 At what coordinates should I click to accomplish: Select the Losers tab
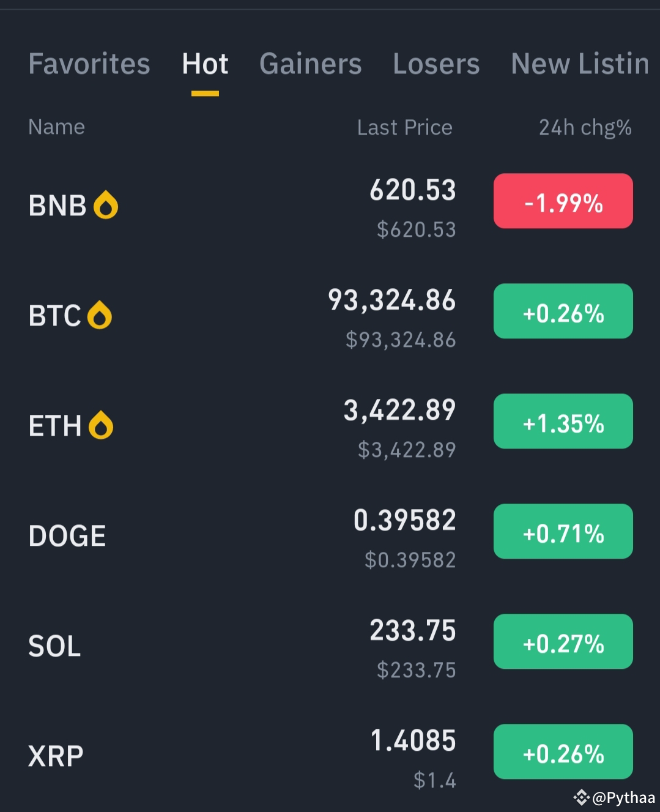click(x=436, y=64)
